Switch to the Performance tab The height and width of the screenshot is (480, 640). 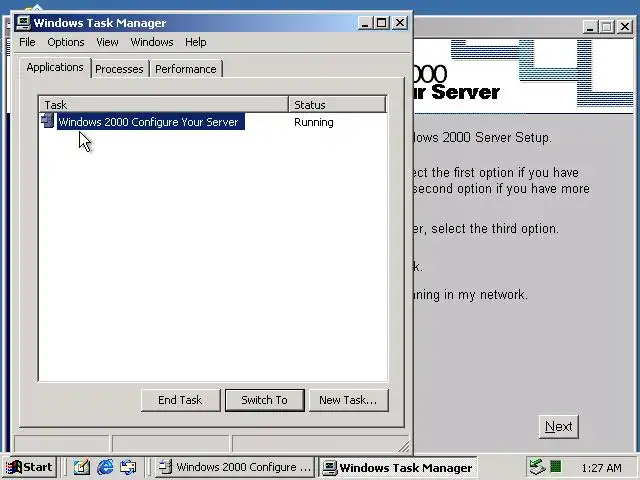pos(186,69)
